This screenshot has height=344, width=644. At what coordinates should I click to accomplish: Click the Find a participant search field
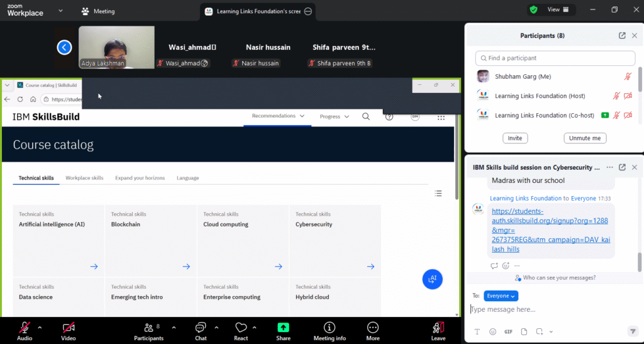555,58
